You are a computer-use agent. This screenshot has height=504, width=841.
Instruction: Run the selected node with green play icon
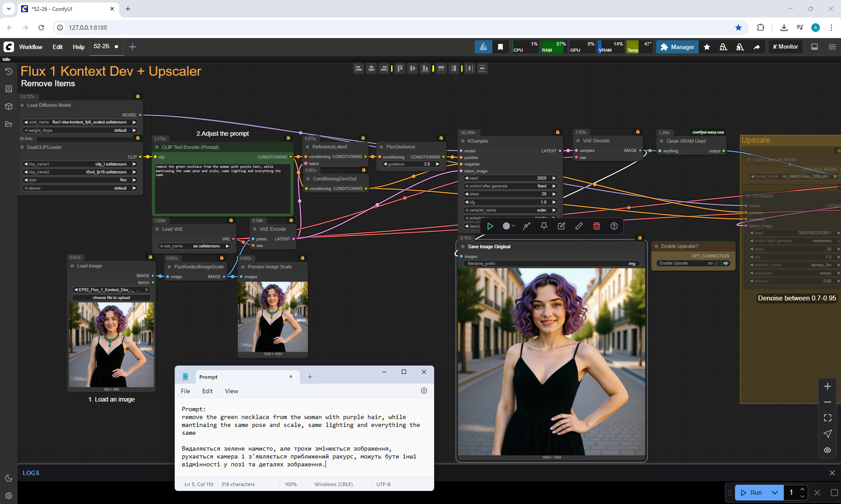[x=490, y=226]
